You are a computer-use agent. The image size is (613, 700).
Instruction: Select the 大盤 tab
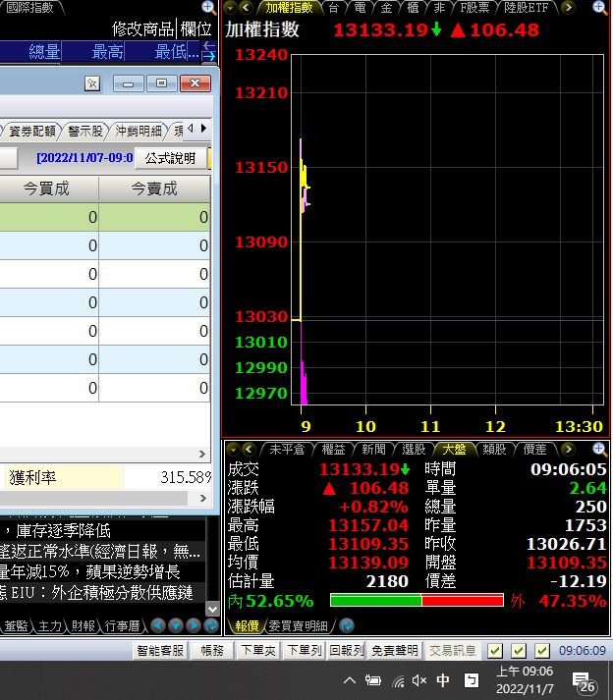click(454, 449)
